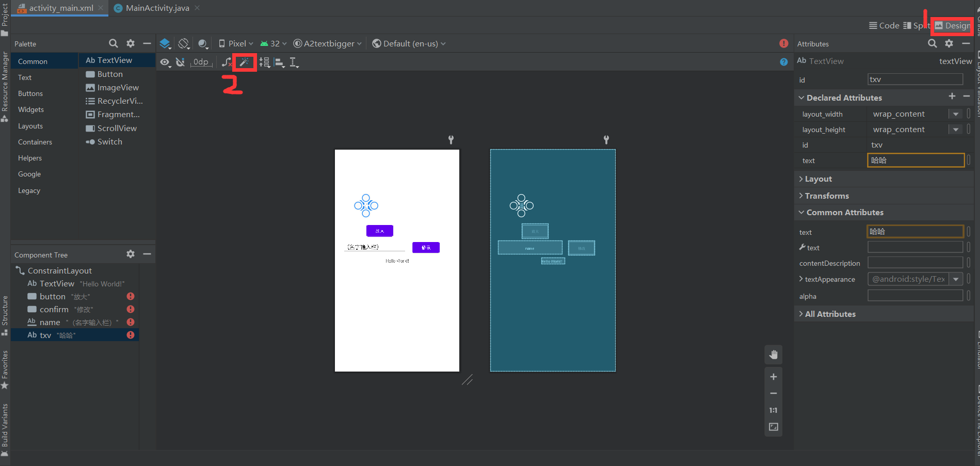Switch to the Code view
The image size is (980, 466).
(883, 25)
